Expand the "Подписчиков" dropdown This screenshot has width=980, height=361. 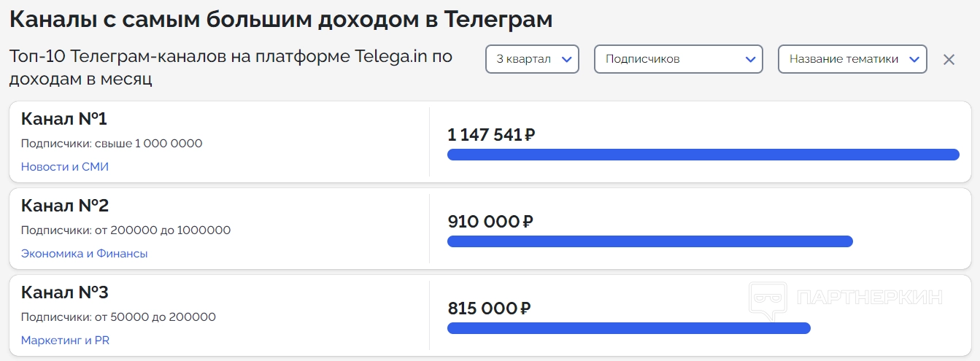pyautogui.click(x=678, y=59)
